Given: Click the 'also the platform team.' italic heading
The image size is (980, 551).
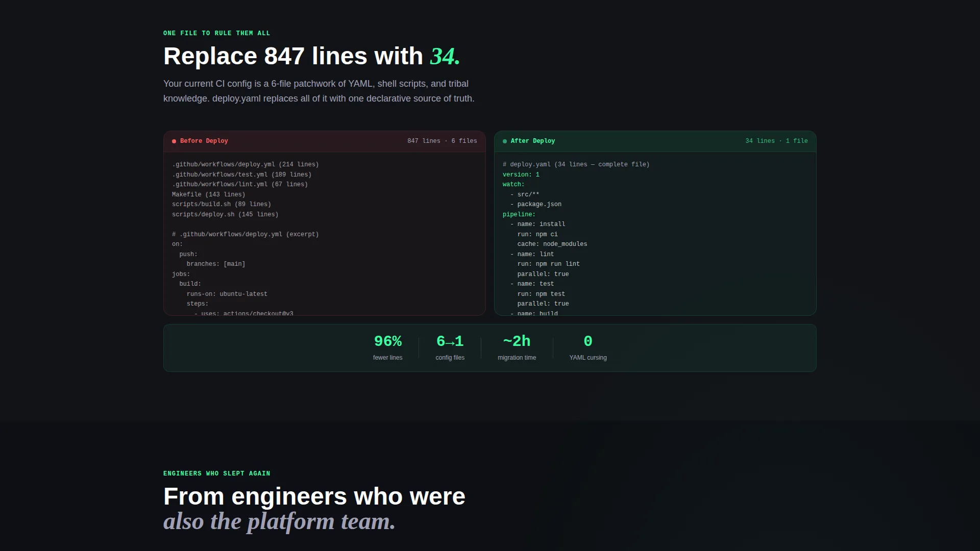Looking at the screenshot, I should tap(280, 521).
